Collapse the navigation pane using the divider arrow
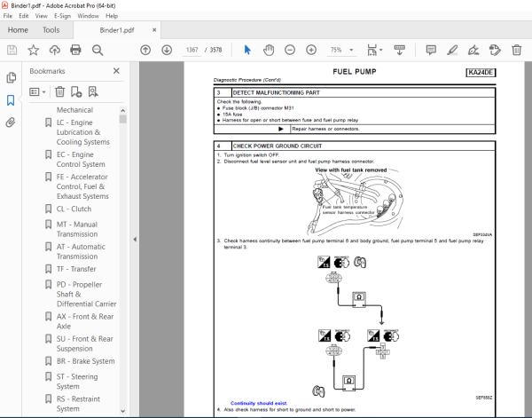This screenshot has height=418, width=532. 134,239
